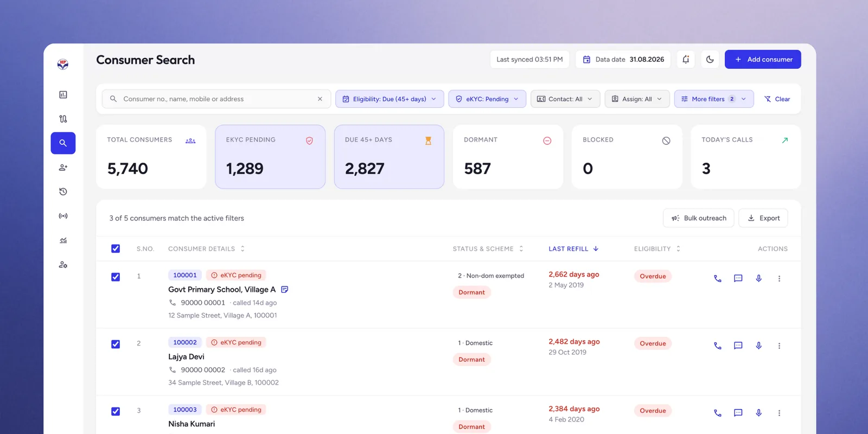Uncheck row 1 checkbox for 100001
Image resolution: width=868 pixels, height=434 pixels.
pyautogui.click(x=116, y=277)
